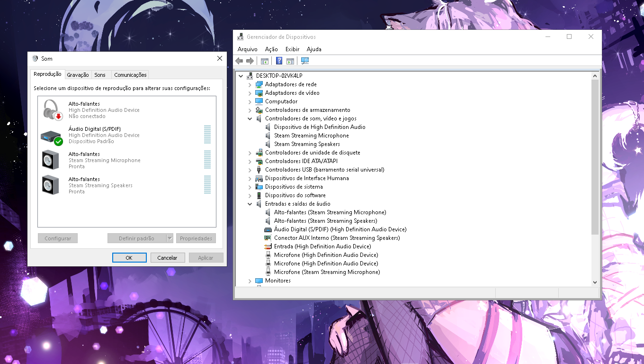Image resolution: width=644 pixels, height=364 pixels.
Task: Select Controladores de unidade de disquete icon
Action: 259,153
